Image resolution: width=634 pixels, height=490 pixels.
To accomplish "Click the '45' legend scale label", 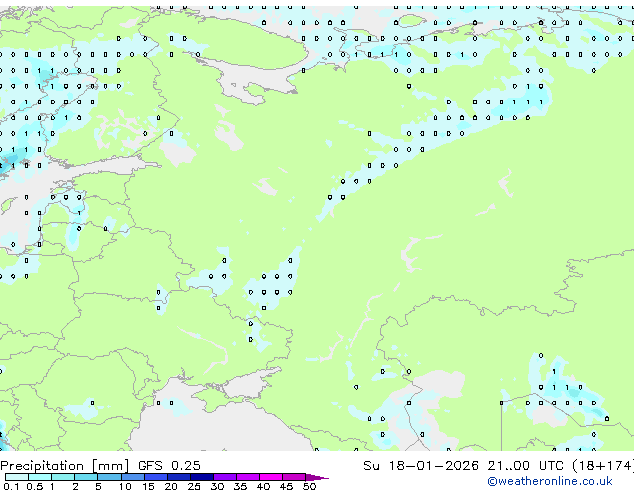I will (286, 486).
